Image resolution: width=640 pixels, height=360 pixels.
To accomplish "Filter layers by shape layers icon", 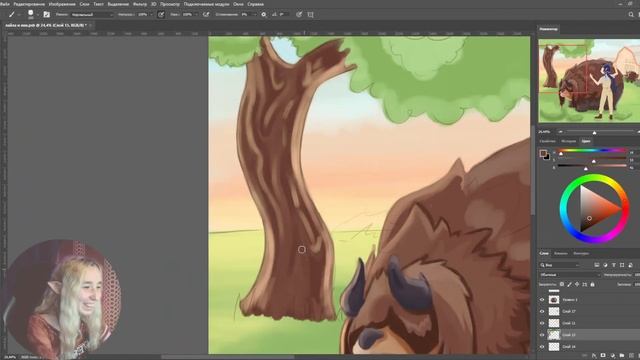I will tap(622, 265).
